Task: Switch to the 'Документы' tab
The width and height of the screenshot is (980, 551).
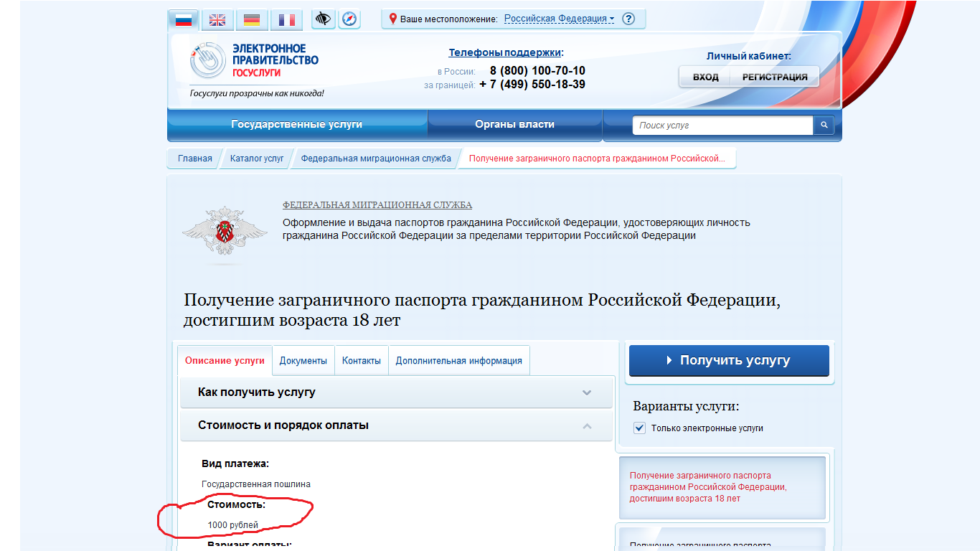Action: point(303,361)
